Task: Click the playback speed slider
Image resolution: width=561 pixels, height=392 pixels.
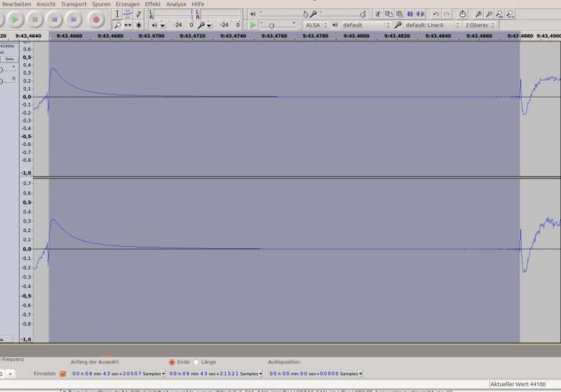Action: click(272, 25)
